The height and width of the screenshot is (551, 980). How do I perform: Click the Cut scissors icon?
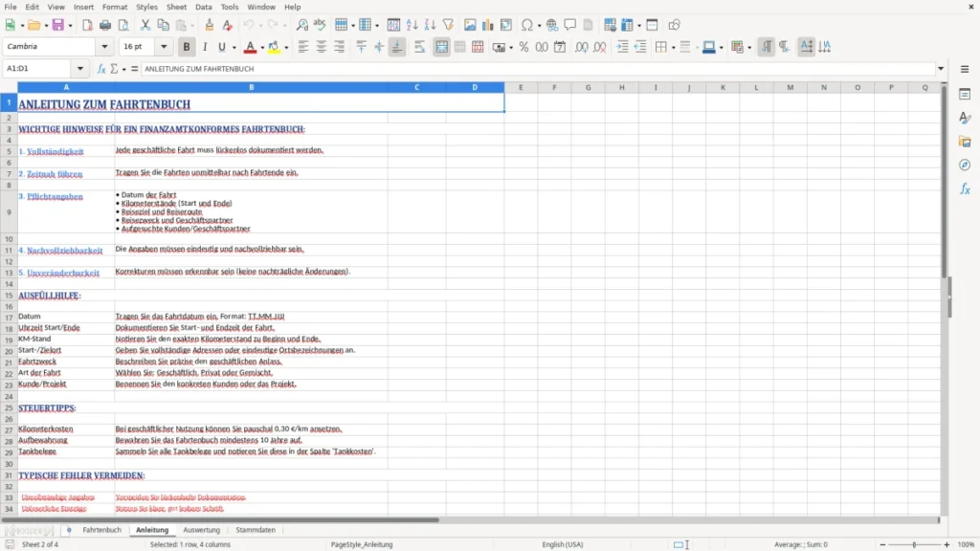tap(145, 25)
